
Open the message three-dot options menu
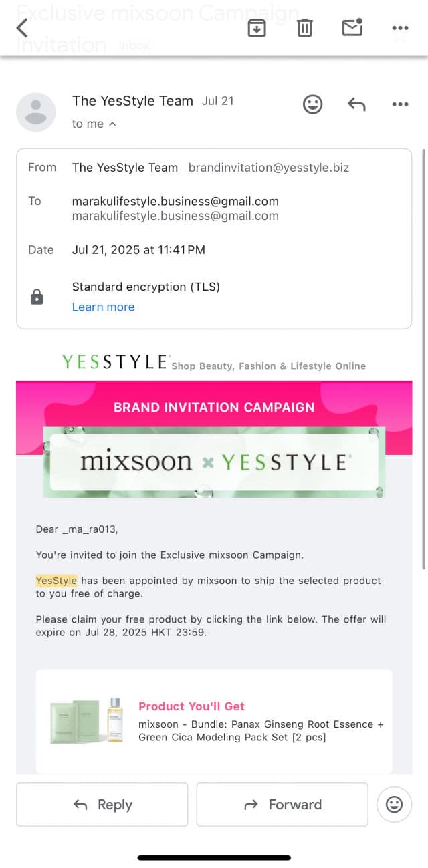(400, 104)
